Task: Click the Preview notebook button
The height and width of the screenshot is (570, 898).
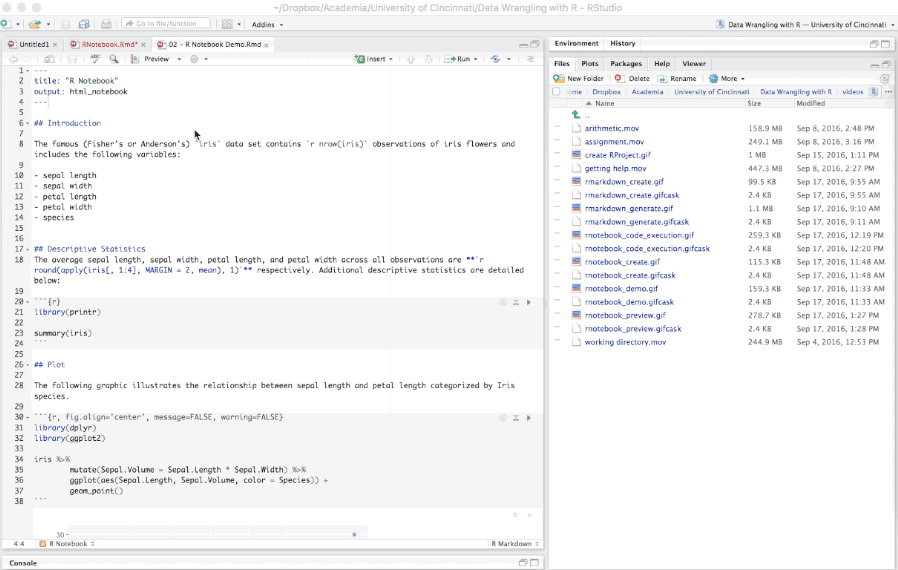Action: pos(150,59)
